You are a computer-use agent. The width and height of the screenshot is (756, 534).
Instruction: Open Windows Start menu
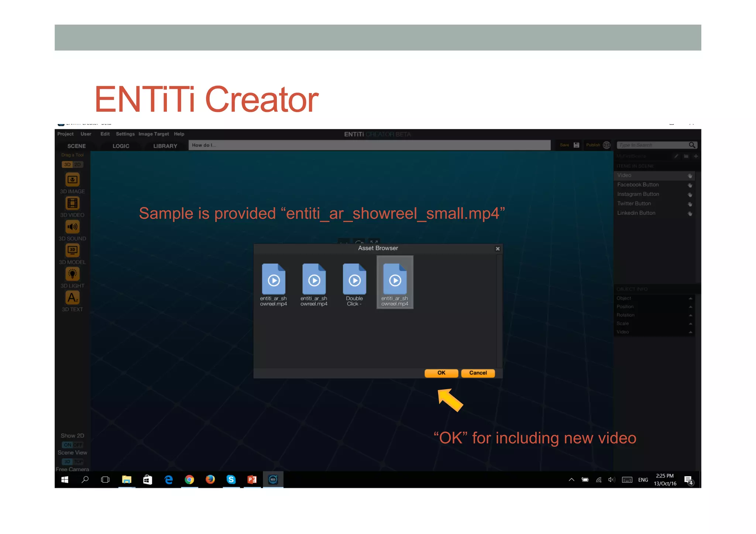click(65, 479)
